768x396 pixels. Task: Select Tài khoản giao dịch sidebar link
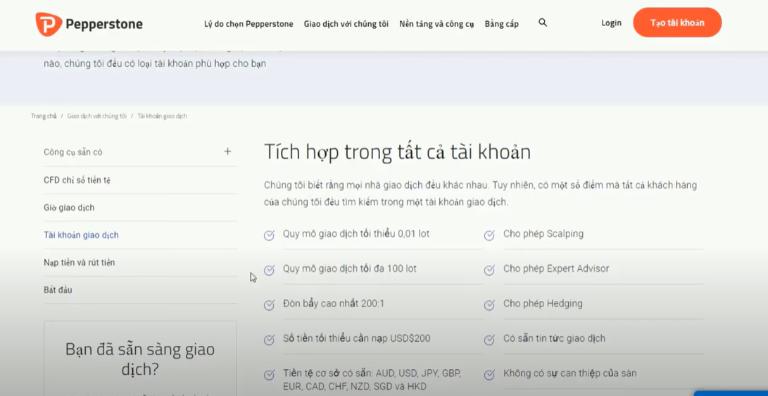point(81,235)
